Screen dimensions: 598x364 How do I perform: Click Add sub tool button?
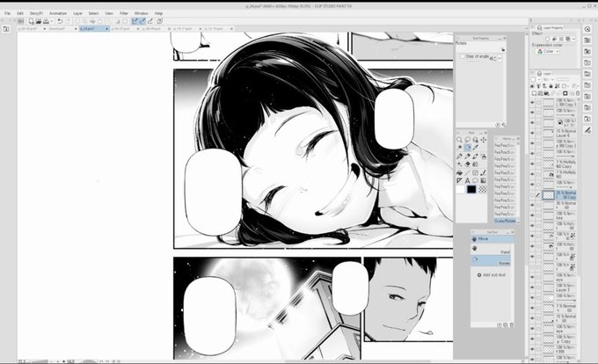[x=492, y=275]
